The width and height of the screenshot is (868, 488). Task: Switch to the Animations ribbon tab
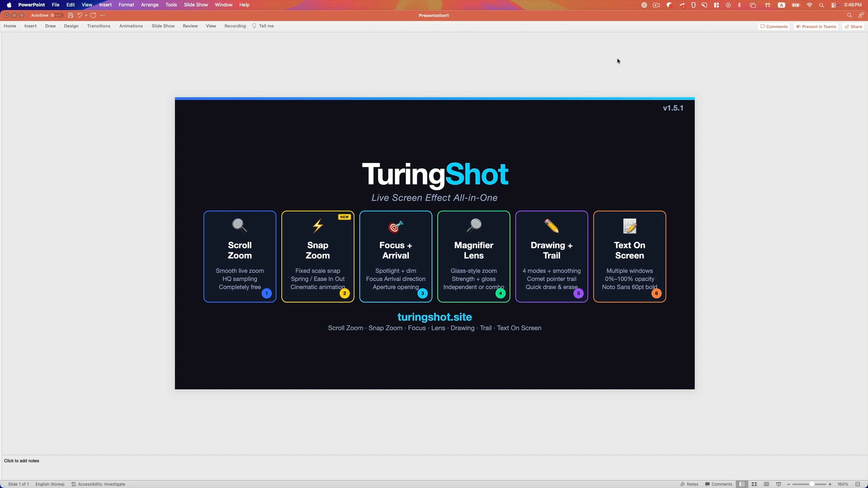click(131, 26)
